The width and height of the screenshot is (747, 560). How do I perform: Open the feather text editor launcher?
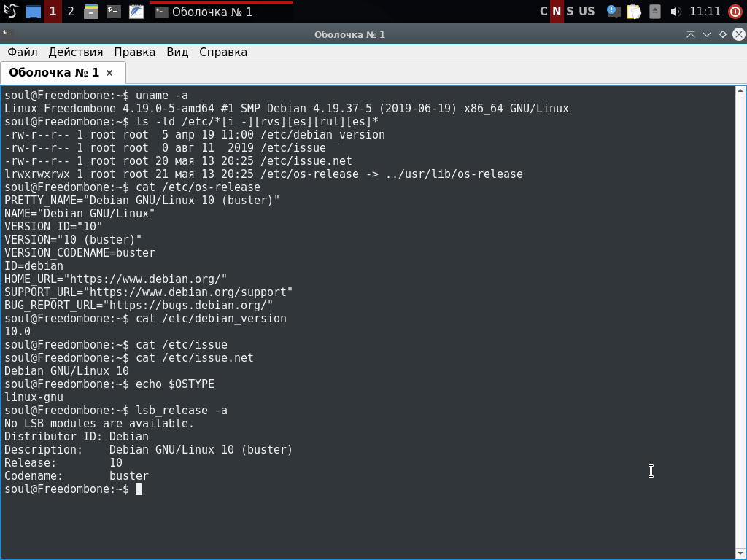[x=136, y=12]
